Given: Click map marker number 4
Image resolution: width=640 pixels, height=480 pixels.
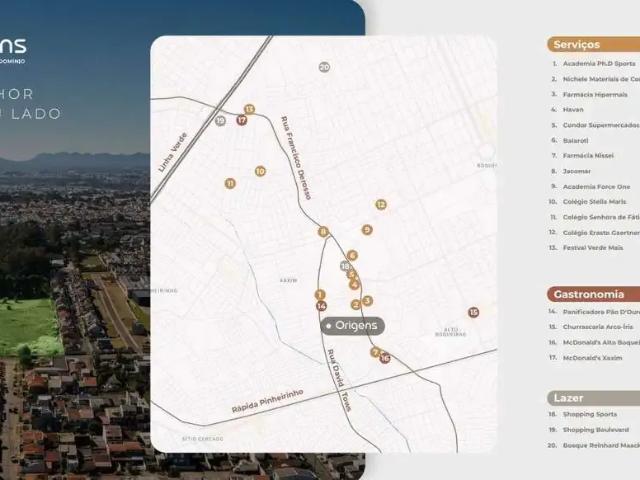Looking at the screenshot, I should (354, 284).
